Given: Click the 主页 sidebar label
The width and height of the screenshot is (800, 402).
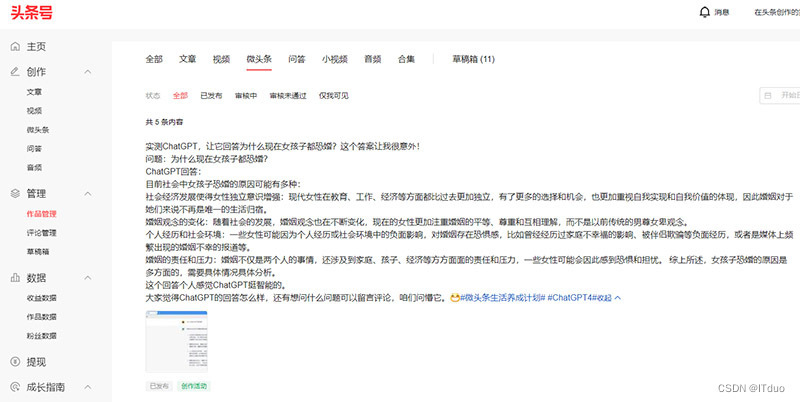Looking at the screenshot, I should pyautogui.click(x=36, y=46).
